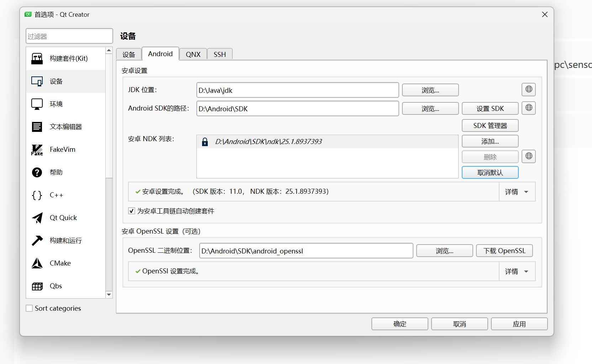The width and height of the screenshot is (592, 364).
Task: Open the SSH tab
Action: tap(220, 54)
